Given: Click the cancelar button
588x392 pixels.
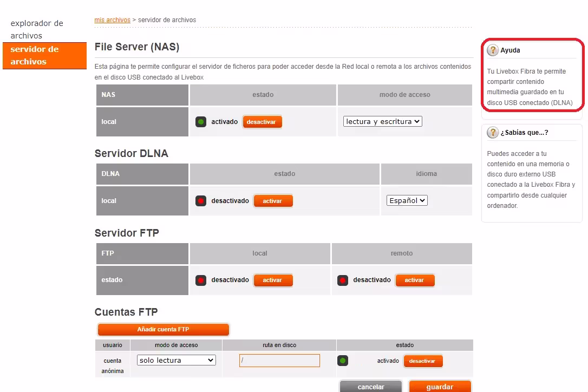Looking at the screenshot, I should 371,387.
